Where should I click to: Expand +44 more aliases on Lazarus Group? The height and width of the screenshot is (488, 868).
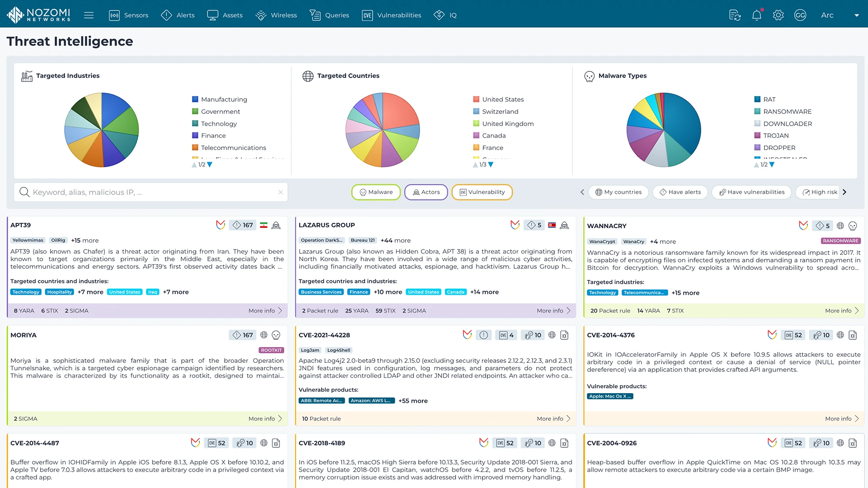point(396,240)
